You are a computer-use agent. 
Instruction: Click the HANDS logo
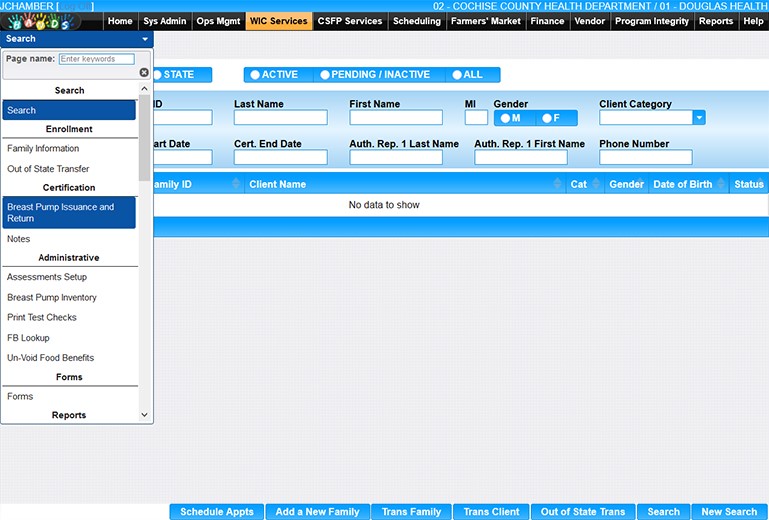pyautogui.click(x=40, y=22)
